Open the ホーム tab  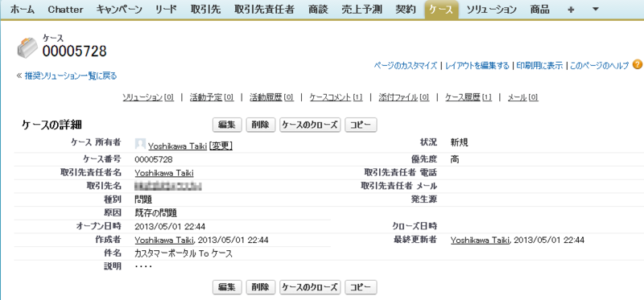click(x=23, y=10)
